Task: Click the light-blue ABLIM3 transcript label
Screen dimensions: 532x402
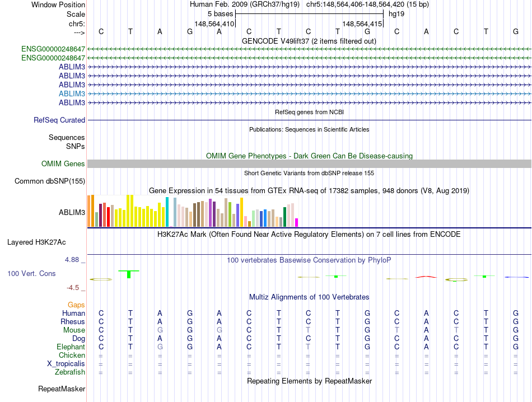Action: pos(72,94)
